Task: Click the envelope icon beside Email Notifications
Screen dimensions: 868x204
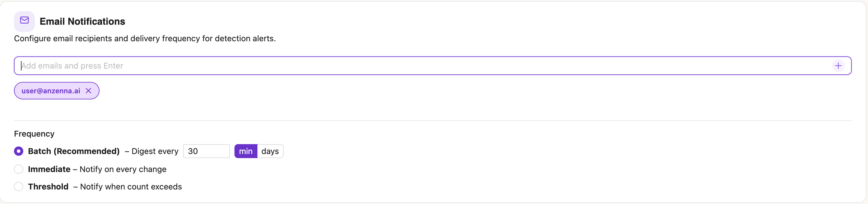Action: pos(24,21)
